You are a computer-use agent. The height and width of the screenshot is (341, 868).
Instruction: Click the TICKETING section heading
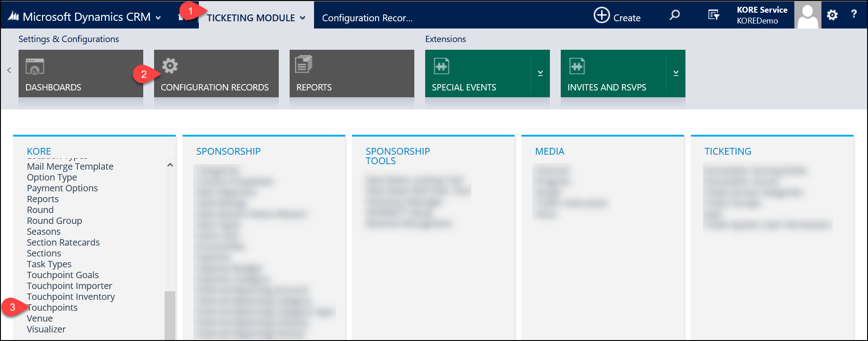tap(727, 151)
